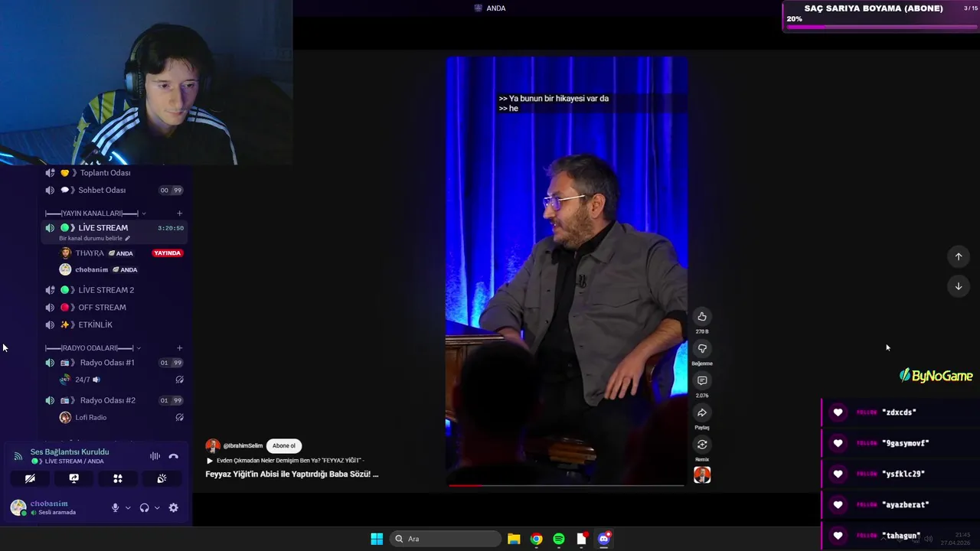Open THAYRA user in voice channel
The height and width of the screenshot is (551, 980).
tap(90, 253)
